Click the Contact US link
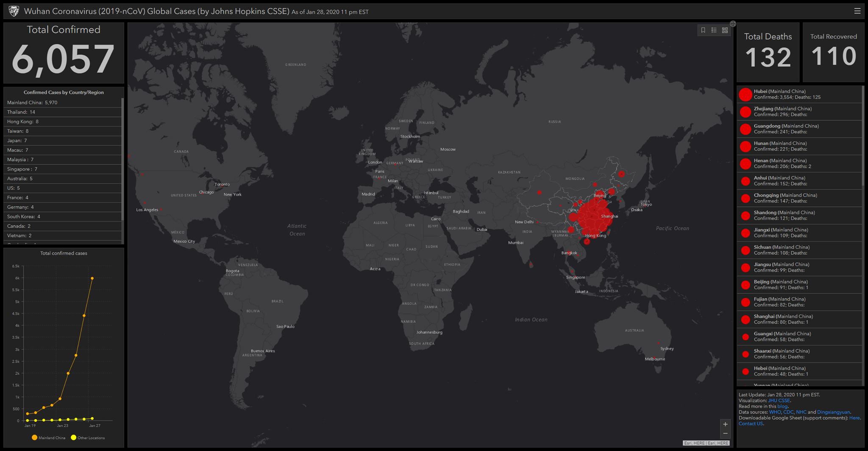This screenshot has height=451, width=868. point(751,423)
